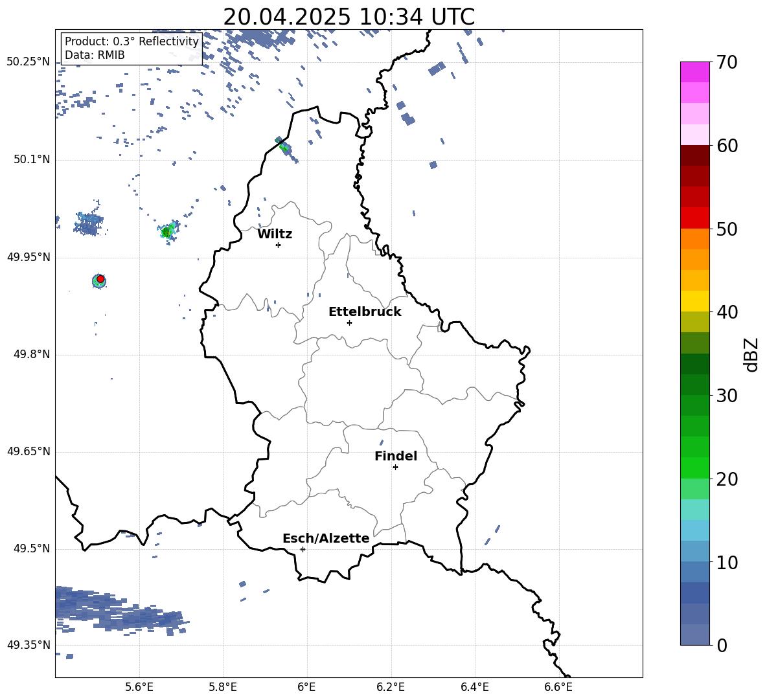Select the Findel city label
The image size is (767, 700).
(396, 456)
